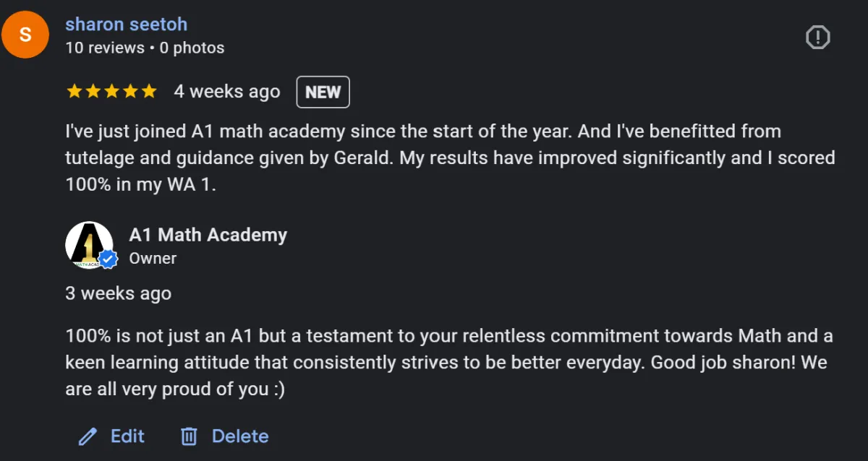Click the "10 reviews" reviewer stats text
Screen dimensions: 868x461
pyautogui.click(x=105, y=48)
